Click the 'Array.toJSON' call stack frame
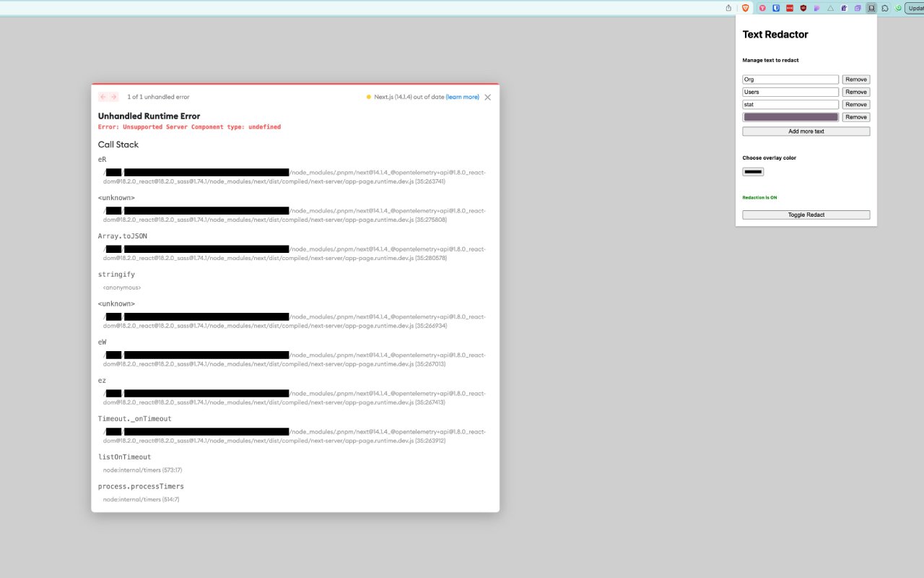Screen dimensions: 924x578 coord(123,236)
